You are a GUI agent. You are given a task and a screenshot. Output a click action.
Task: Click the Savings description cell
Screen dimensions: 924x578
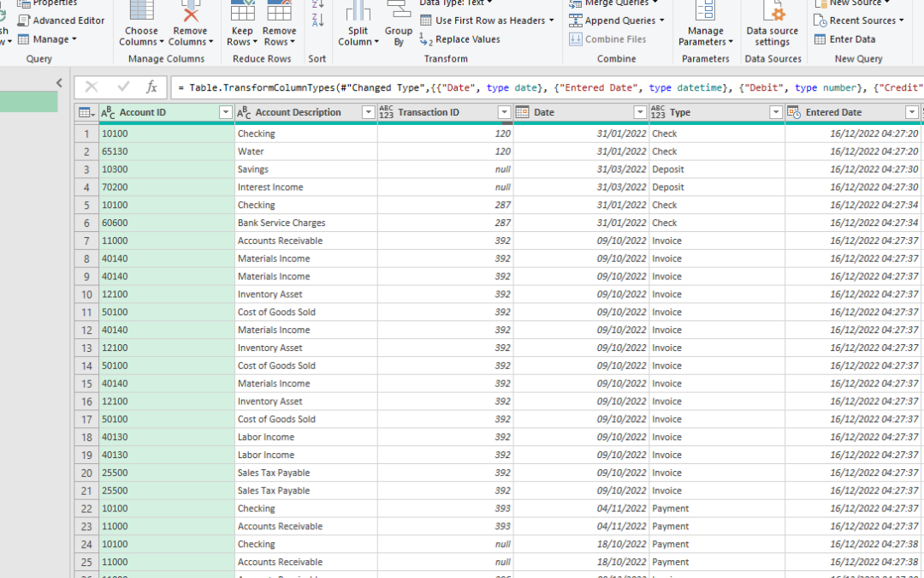(x=306, y=170)
